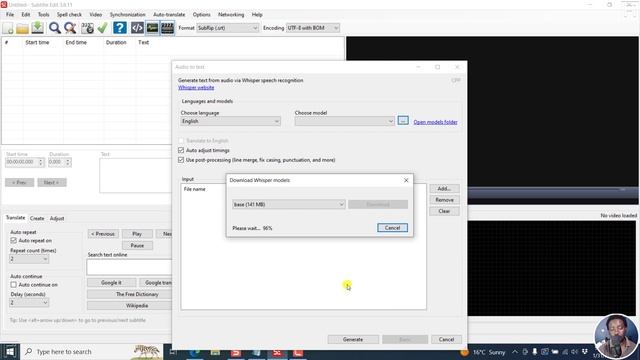Close the Download Whisper models dialog
This screenshot has height=360, width=640.
(406, 180)
